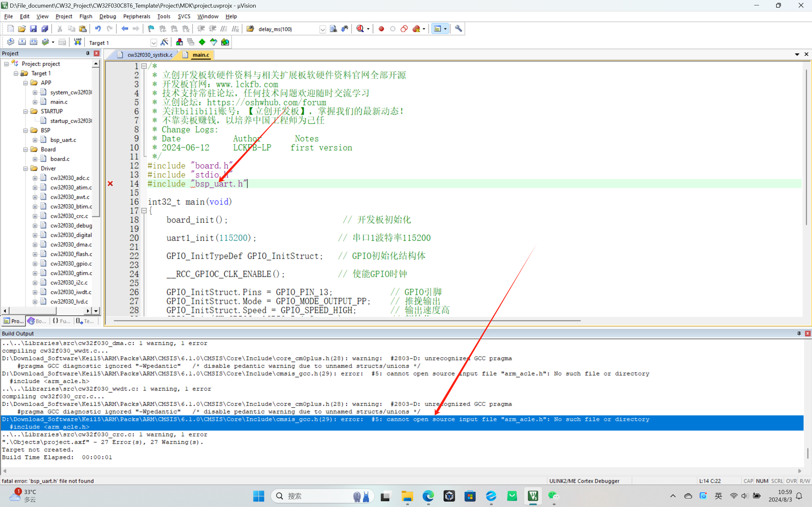Pin the Build Output panel

(x=799, y=333)
